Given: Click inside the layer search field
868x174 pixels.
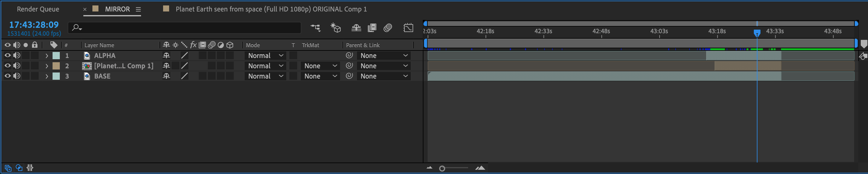Looking at the screenshot, I should [184, 28].
